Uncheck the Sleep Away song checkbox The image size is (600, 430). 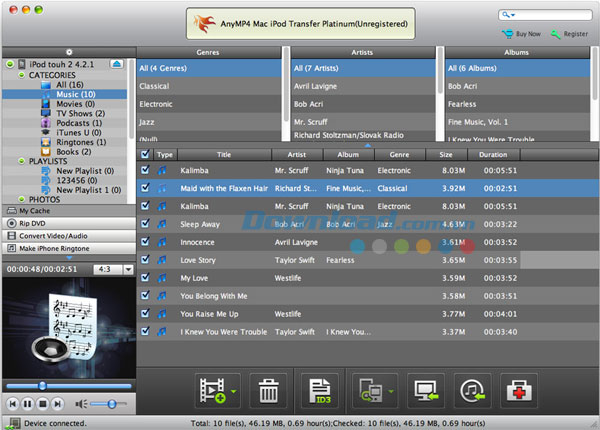[148, 225]
